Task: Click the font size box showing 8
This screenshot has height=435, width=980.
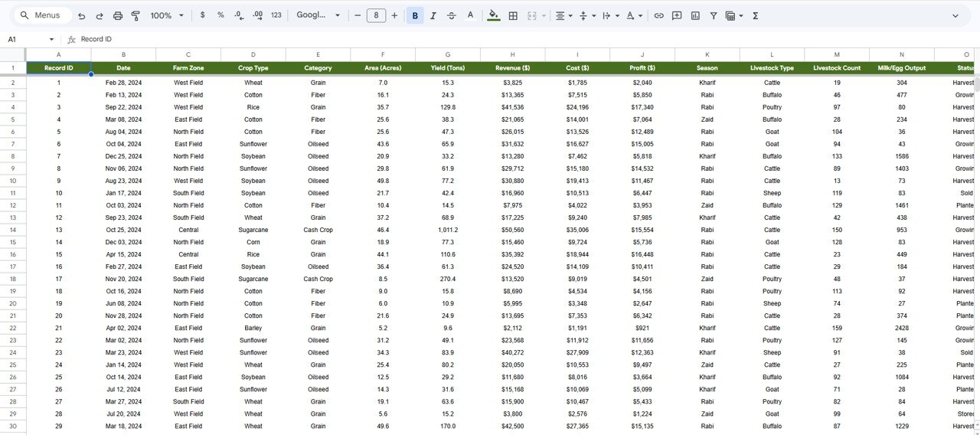Action: coord(376,15)
